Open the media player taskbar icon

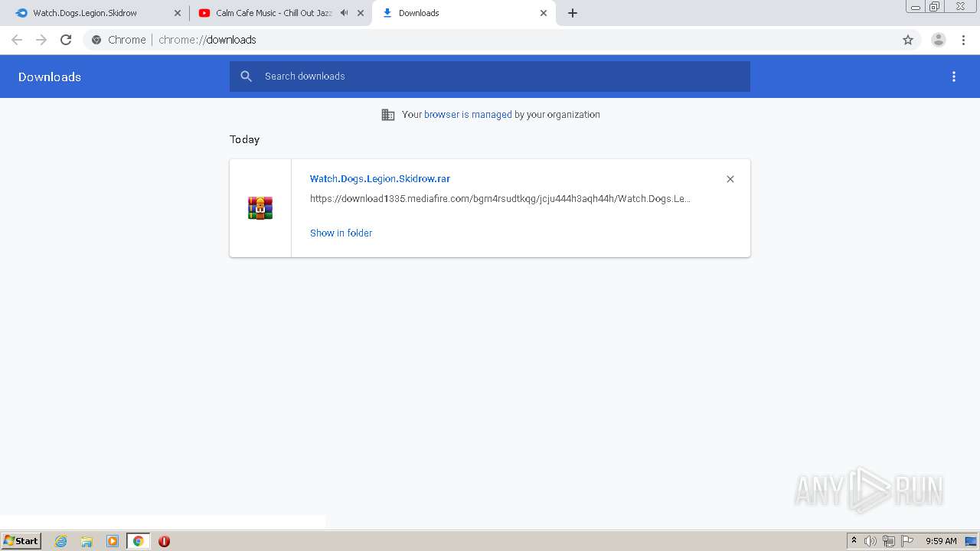[113, 541]
